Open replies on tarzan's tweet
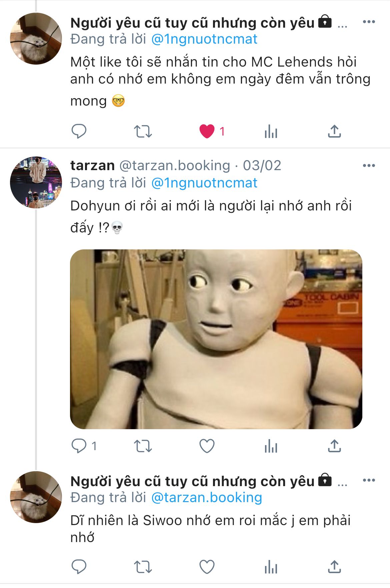Viewport: 390px width, 588px height. (x=79, y=446)
